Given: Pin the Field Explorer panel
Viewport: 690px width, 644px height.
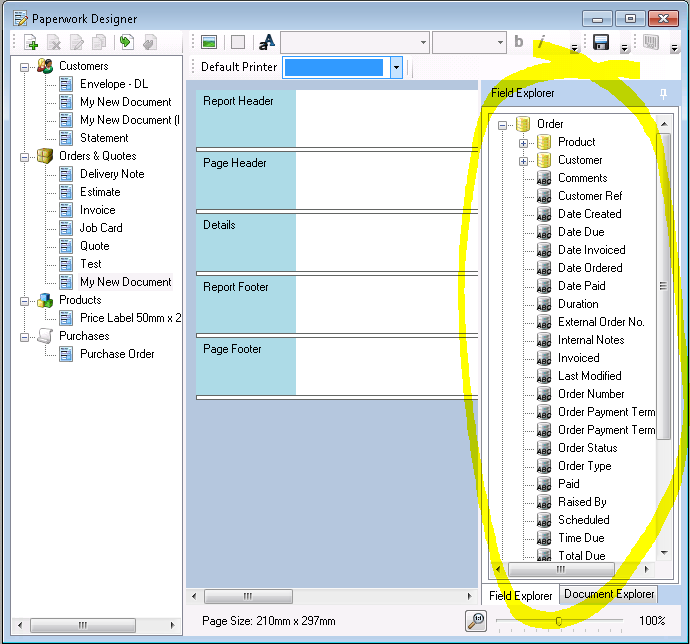Looking at the screenshot, I should (x=662, y=93).
